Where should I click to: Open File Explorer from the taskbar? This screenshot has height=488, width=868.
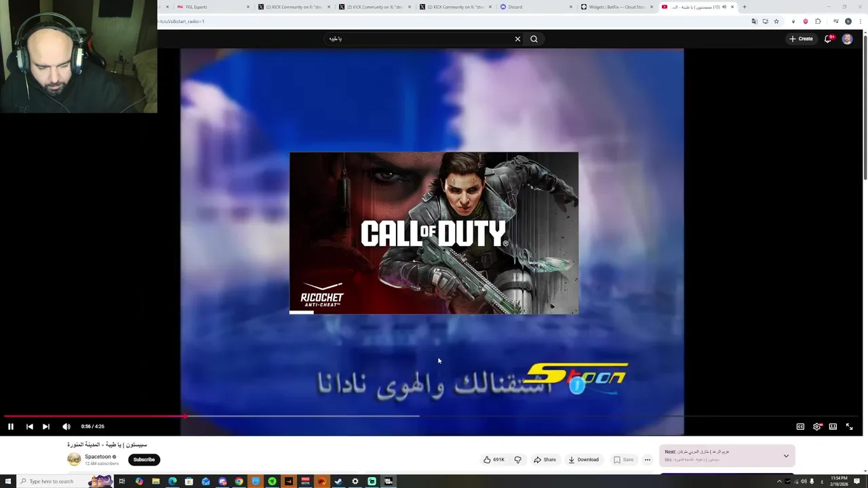coord(155,481)
